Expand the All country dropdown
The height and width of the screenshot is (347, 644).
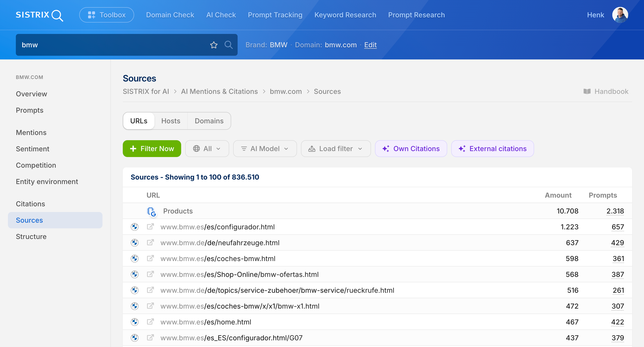point(207,149)
